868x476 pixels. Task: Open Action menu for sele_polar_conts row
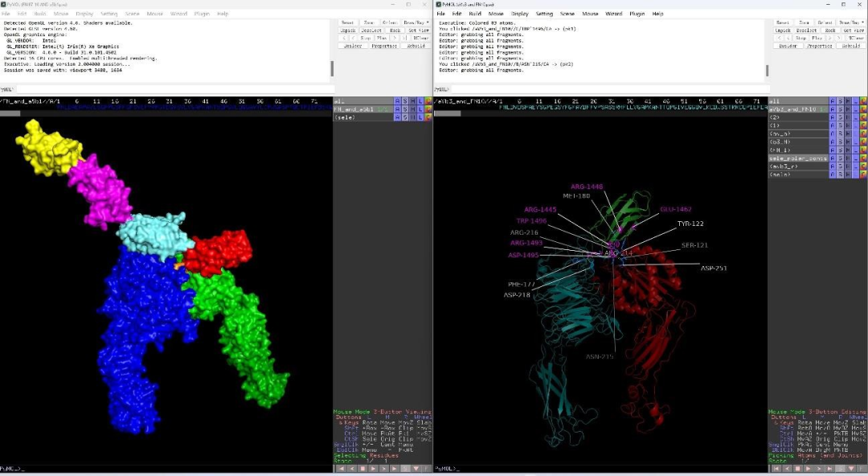(833, 158)
